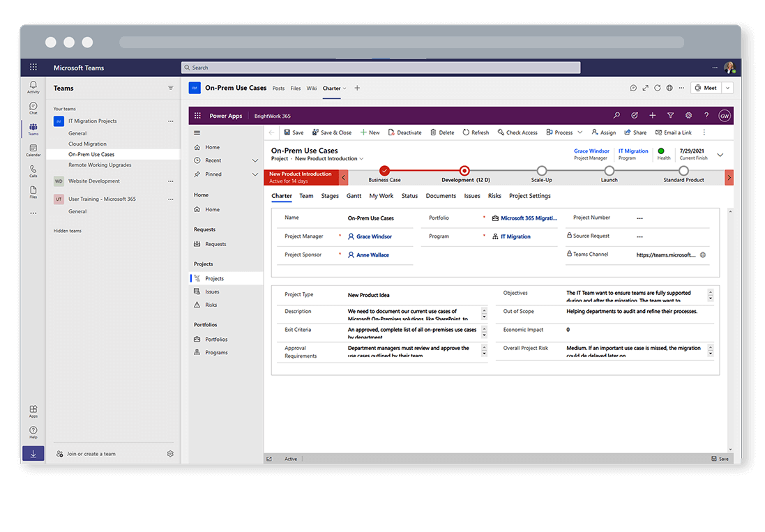Open the Calendar app icon

tap(33, 150)
